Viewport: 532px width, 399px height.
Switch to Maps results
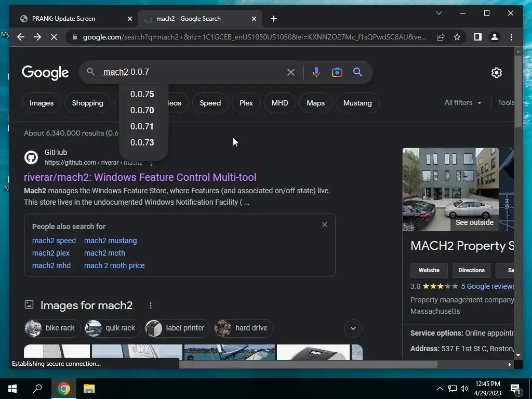point(315,103)
